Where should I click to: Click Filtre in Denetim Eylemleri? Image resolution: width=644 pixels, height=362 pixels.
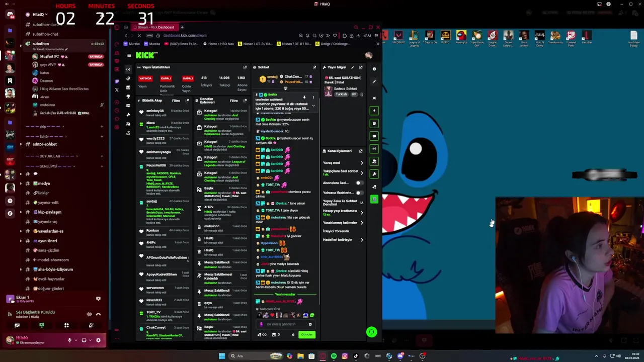coord(234,101)
